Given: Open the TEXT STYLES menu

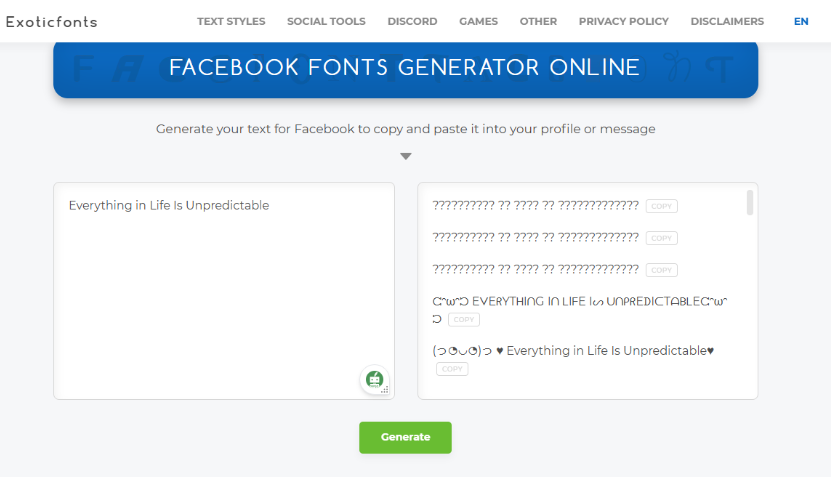Looking at the screenshot, I should 231,22.
